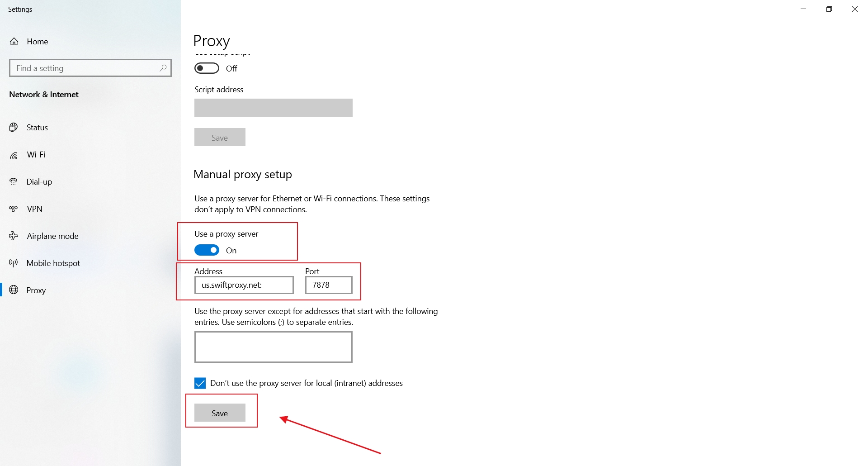Click the Wi-Fi signal icon
The height and width of the screenshot is (466, 868).
coord(14,155)
